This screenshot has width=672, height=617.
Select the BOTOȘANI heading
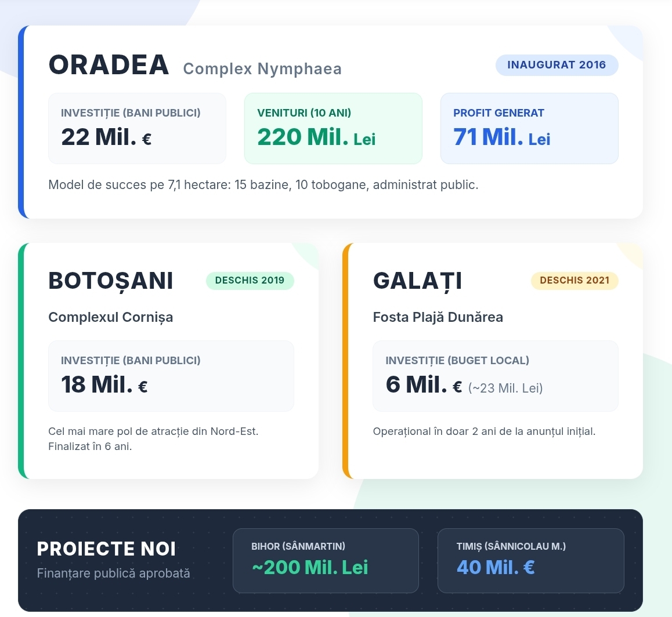[111, 281]
